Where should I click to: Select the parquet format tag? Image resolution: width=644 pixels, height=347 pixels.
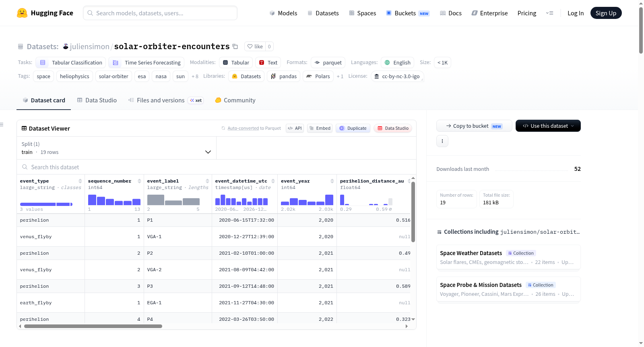tap(328, 62)
